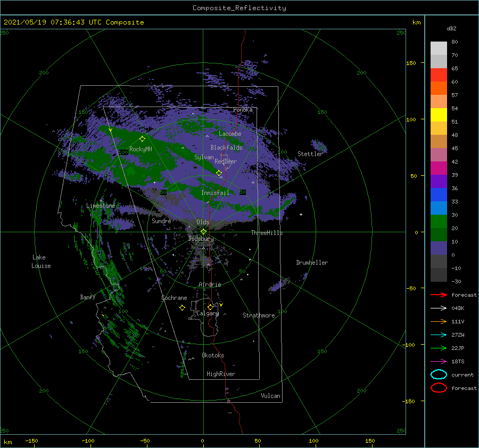Click the yellow marker west of Calgary

point(182,308)
